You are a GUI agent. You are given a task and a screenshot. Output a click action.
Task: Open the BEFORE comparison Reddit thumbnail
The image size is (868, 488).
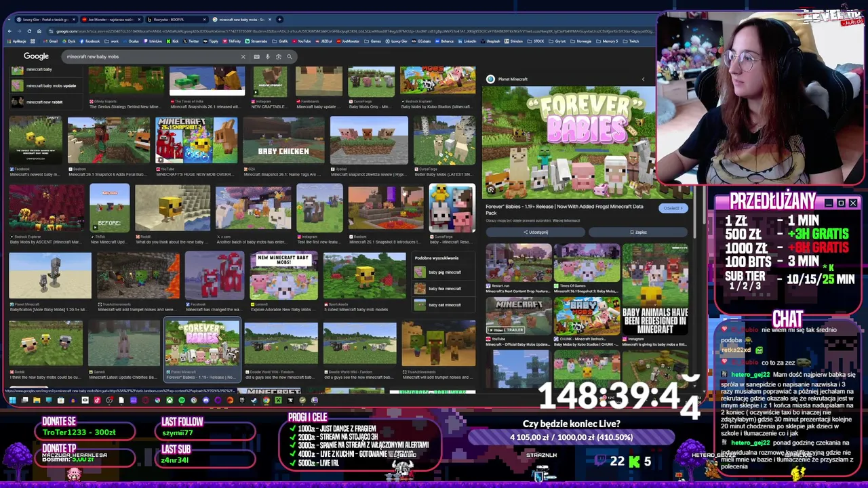coord(109,209)
